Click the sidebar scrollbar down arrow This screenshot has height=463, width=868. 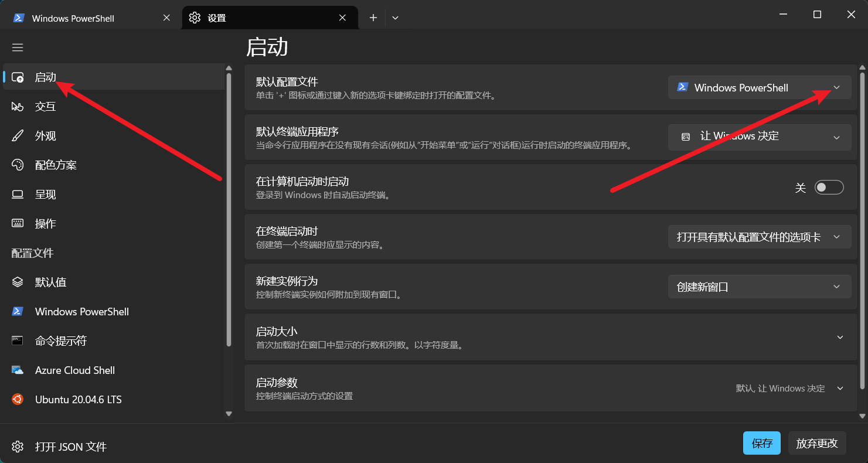[x=229, y=414]
